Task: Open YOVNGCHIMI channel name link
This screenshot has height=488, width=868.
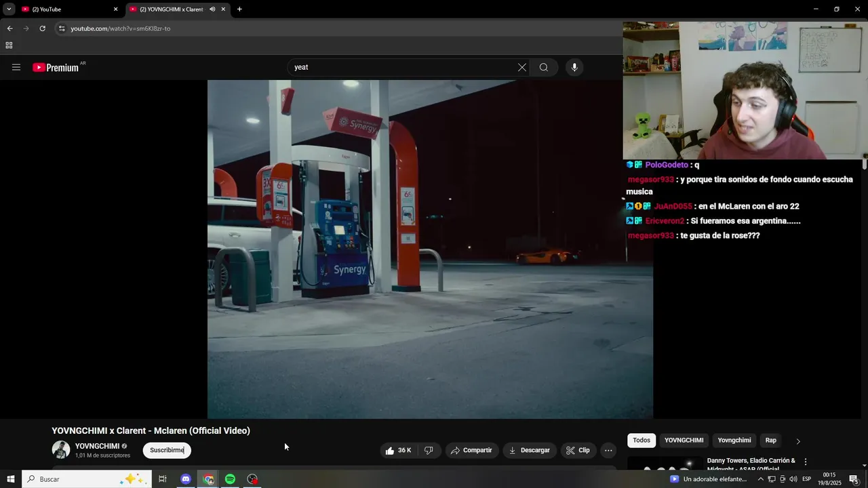Action: click(x=97, y=446)
